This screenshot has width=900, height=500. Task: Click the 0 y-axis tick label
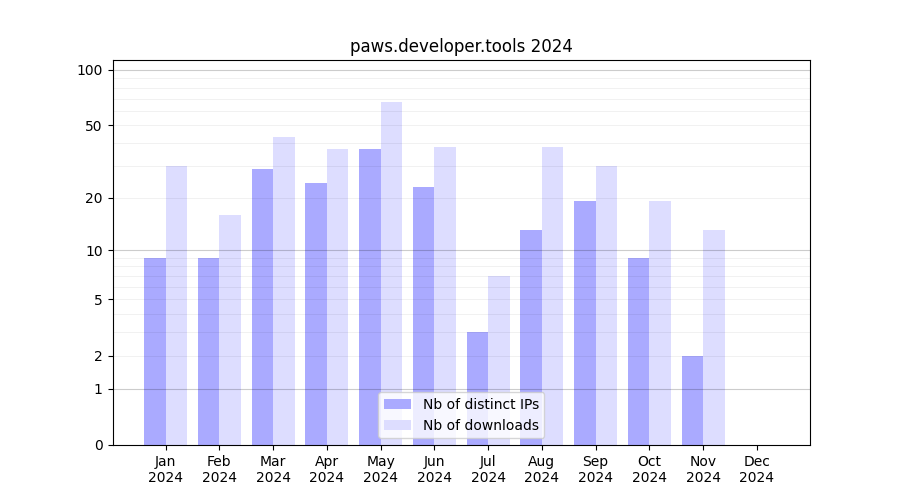pos(98,445)
